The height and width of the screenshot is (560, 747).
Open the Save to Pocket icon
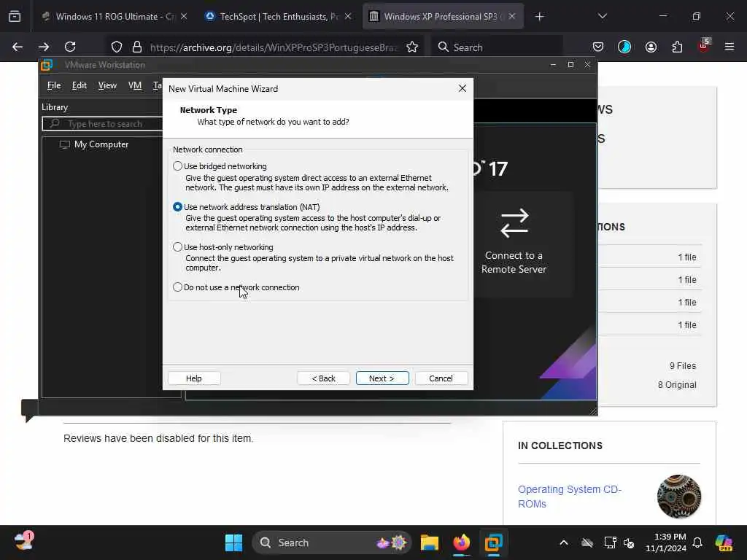click(x=598, y=47)
